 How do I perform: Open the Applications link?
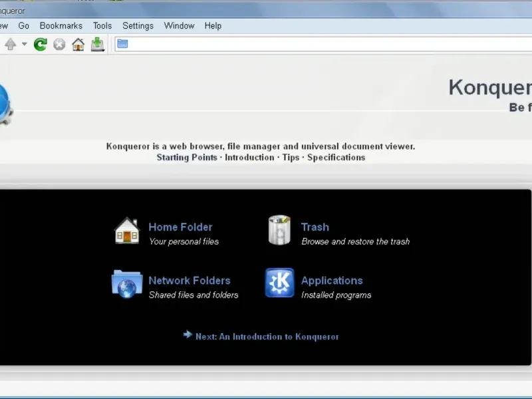click(x=332, y=281)
